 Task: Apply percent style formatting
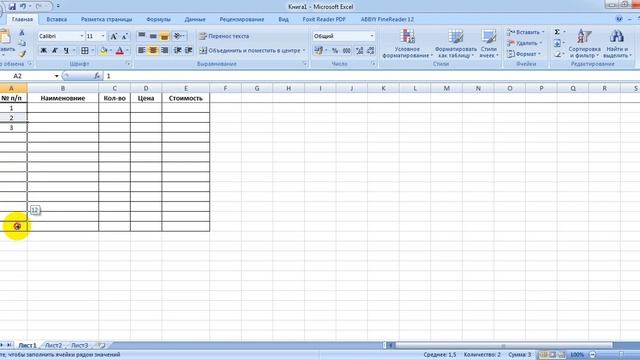pos(335,51)
